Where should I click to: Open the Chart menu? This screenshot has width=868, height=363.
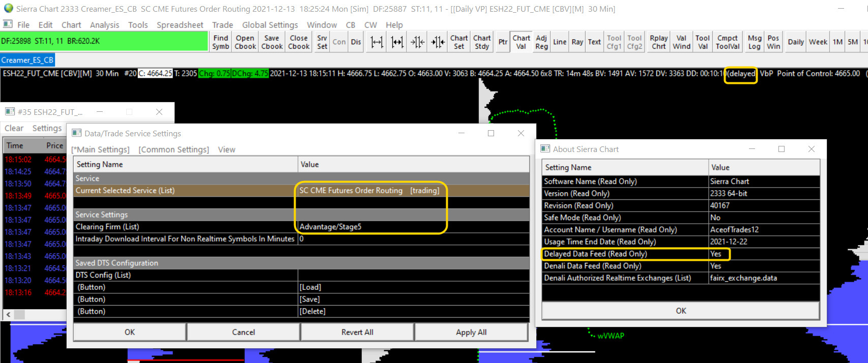pyautogui.click(x=71, y=24)
